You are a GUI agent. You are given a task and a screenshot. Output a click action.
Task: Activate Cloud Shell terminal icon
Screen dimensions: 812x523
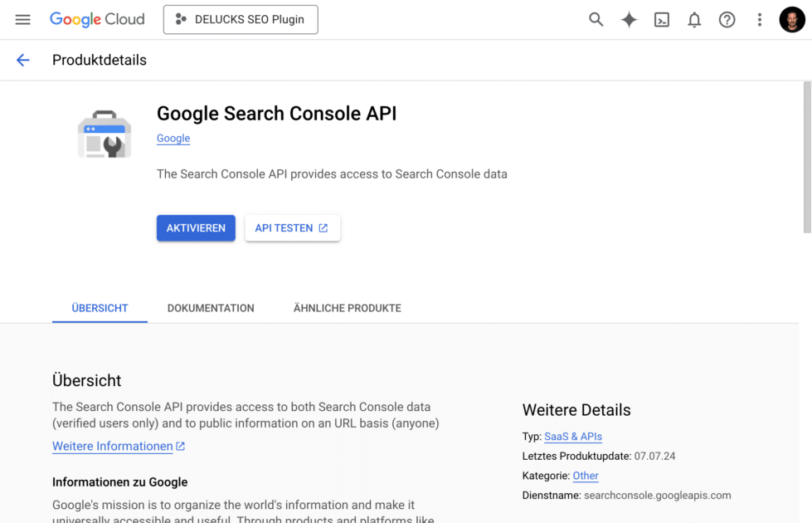[x=661, y=20]
